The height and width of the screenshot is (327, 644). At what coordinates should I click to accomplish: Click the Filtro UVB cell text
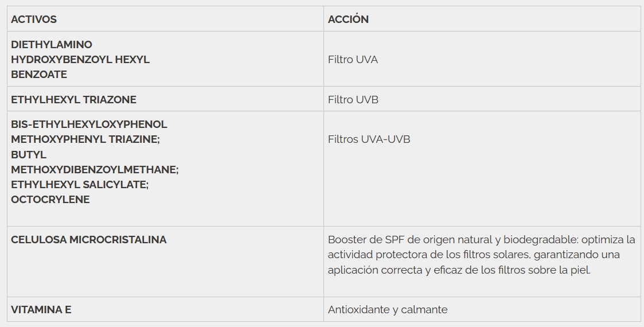pyautogui.click(x=353, y=99)
